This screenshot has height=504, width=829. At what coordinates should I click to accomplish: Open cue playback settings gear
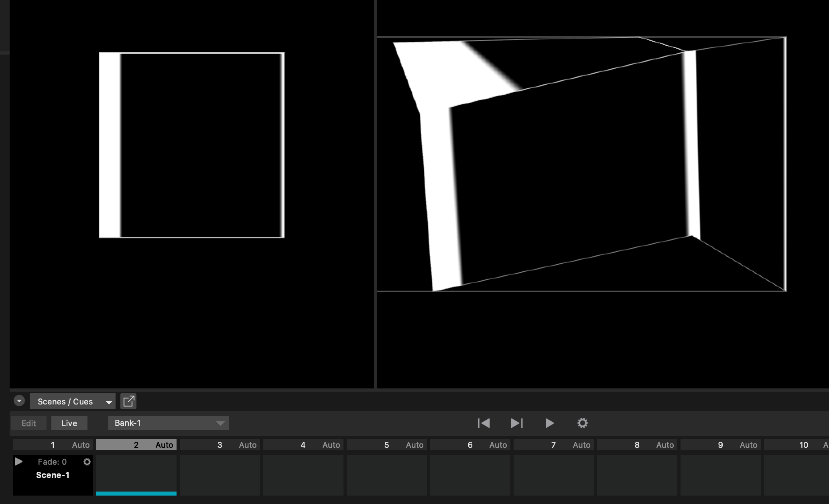pos(582,423)
